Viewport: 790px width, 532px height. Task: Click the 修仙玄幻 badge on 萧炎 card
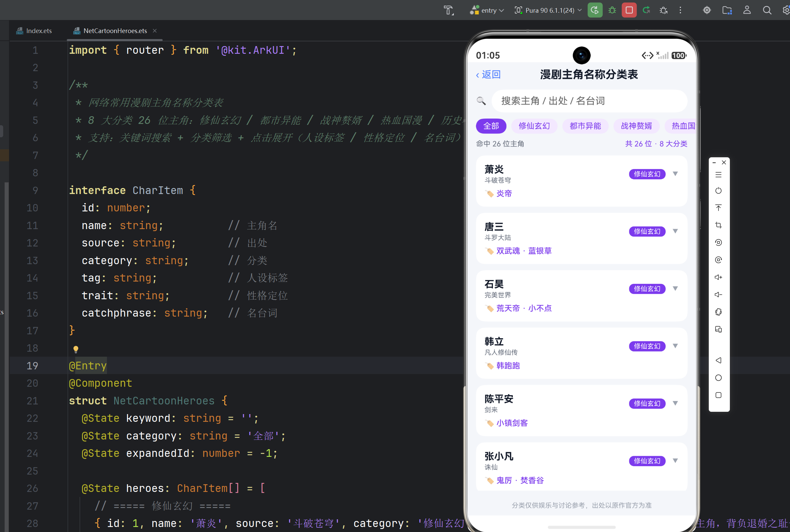[647, 174]
